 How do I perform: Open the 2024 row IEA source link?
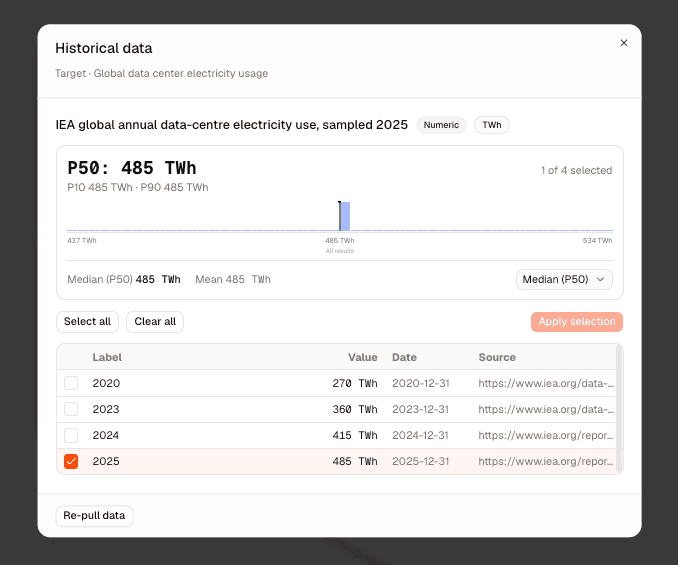click(546, 435)
